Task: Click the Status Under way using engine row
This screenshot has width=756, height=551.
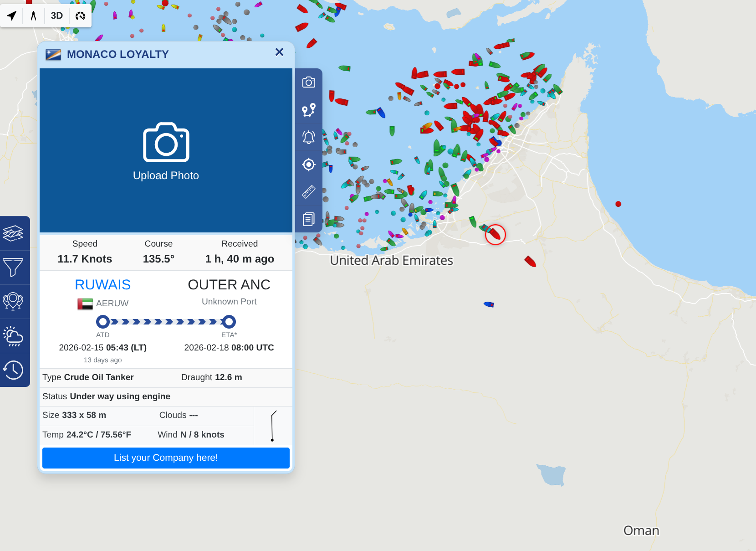Action: pyautogui.click(x=166, y=397)
